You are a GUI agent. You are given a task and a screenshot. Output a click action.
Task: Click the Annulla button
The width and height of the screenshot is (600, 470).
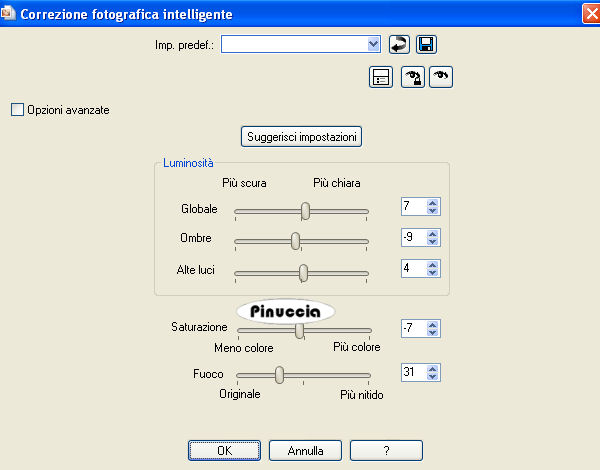click(x=305, y=451)
